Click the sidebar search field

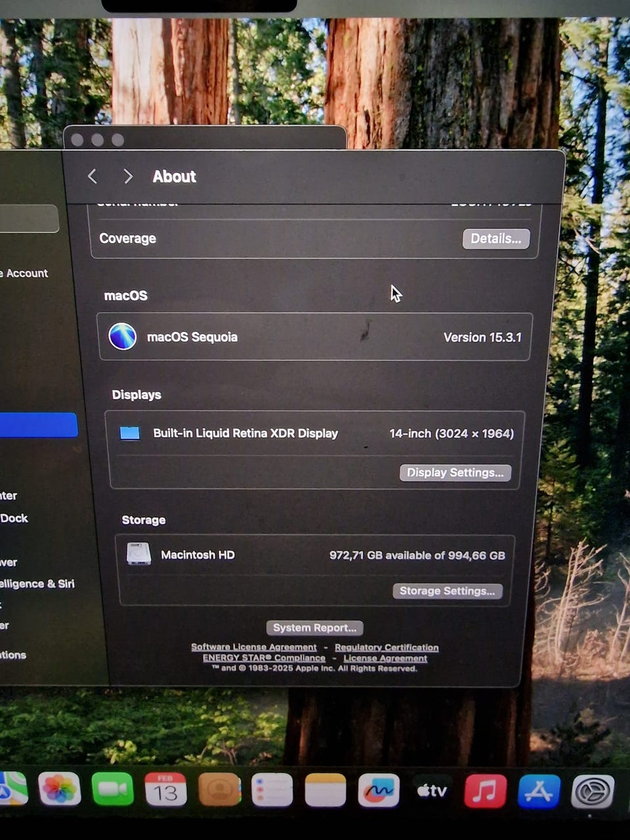click(x=28, y=219)
